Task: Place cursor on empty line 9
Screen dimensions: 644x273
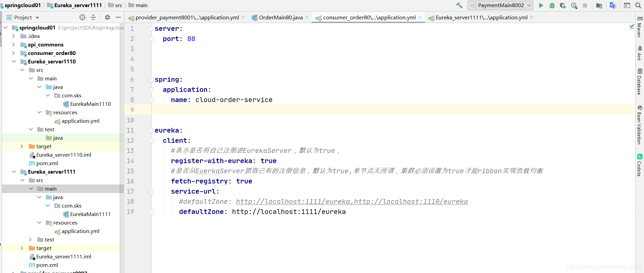Action: (393, 110)
